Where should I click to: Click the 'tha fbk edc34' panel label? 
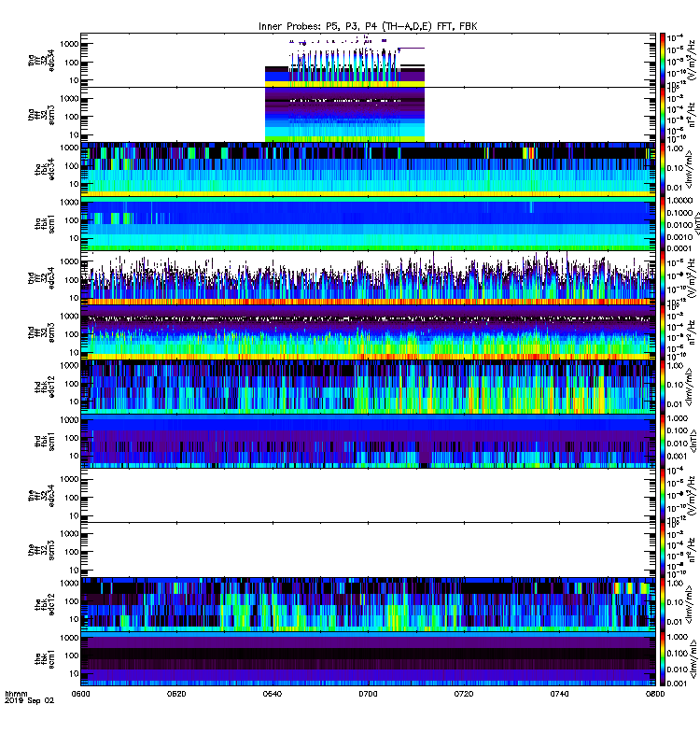pos(45,169)
